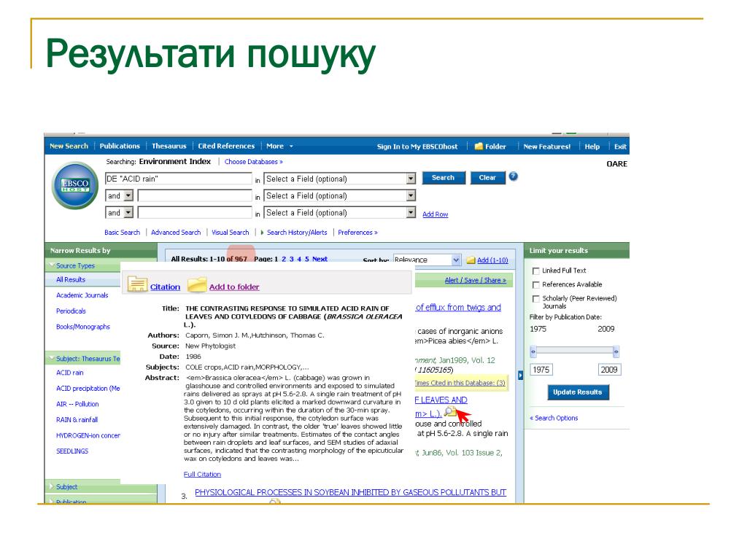Switch to Basic Search

pyautogui.click(x=122, y=233)
